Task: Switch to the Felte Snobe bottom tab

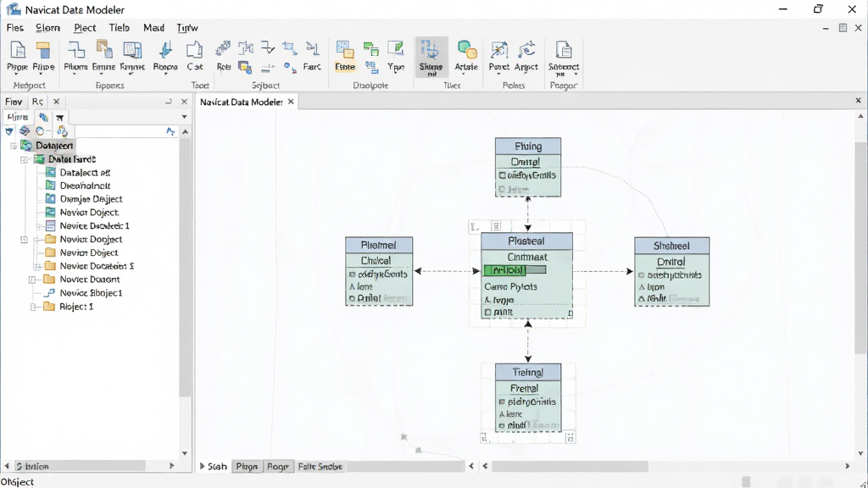Action: [x=320, y=467]
